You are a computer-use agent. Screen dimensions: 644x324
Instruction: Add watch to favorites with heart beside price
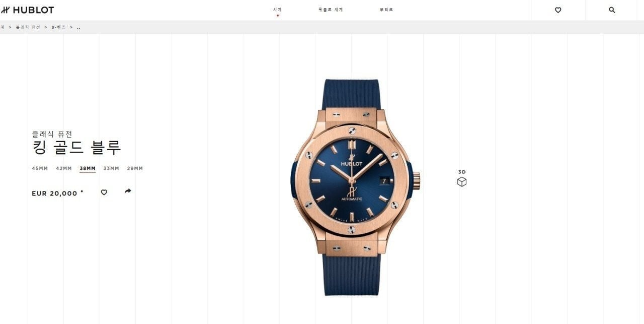pos(104,192)
